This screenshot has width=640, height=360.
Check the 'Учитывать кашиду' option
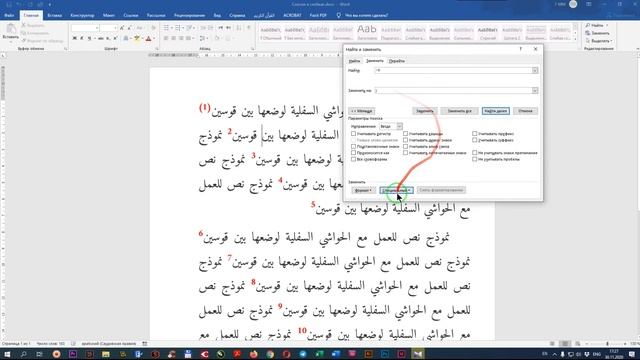(405, 133)
